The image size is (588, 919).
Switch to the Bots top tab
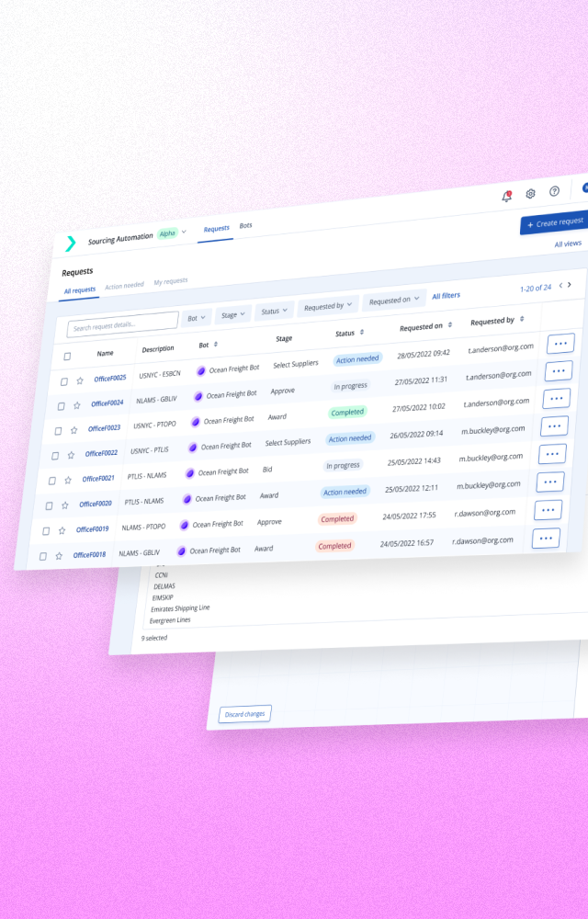click(x=245, y=225)
